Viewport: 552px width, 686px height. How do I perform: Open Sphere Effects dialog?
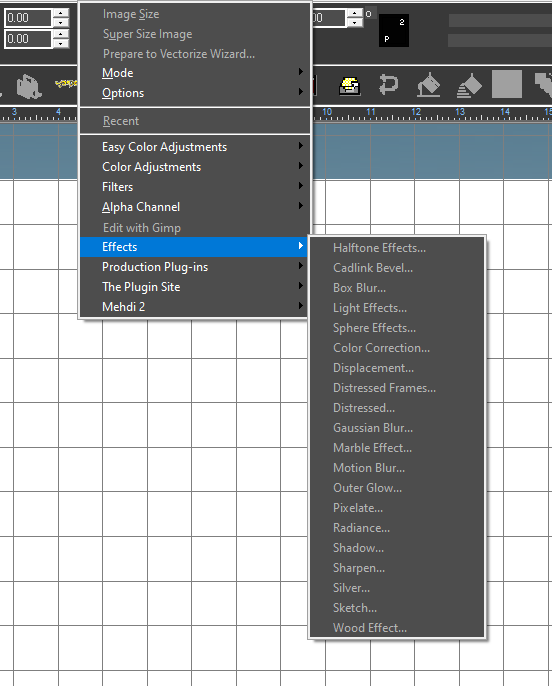(397, 328)
